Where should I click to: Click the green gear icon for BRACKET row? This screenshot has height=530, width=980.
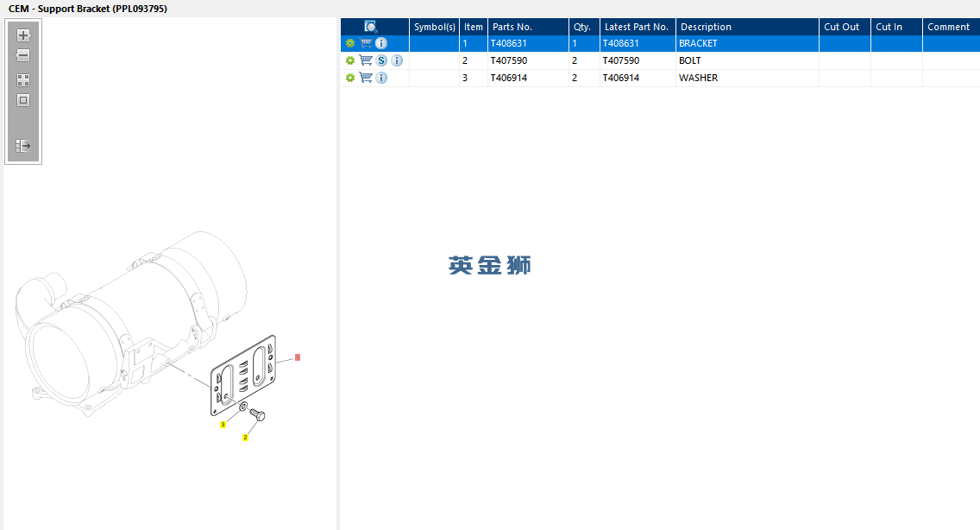coord(350,43)
